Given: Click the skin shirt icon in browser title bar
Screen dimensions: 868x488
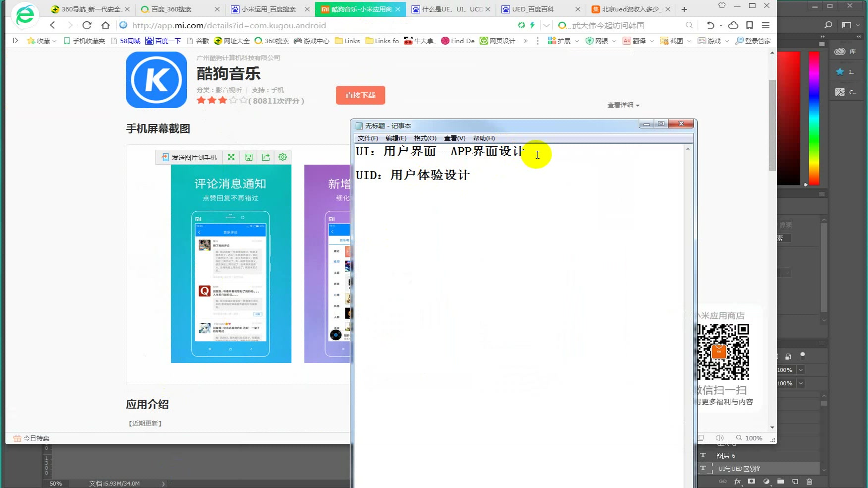Looking at the screenshot, I should click(722, 5).
